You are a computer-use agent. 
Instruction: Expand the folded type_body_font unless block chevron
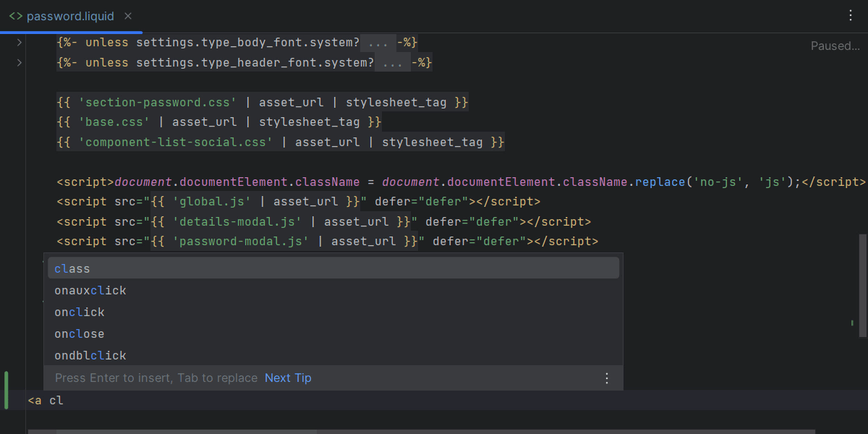20,43
